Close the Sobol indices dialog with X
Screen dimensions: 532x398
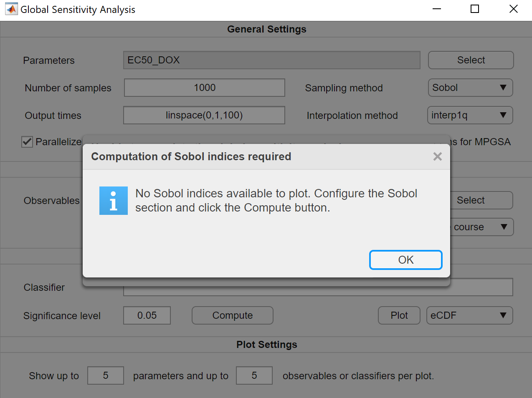pos(437,156)
